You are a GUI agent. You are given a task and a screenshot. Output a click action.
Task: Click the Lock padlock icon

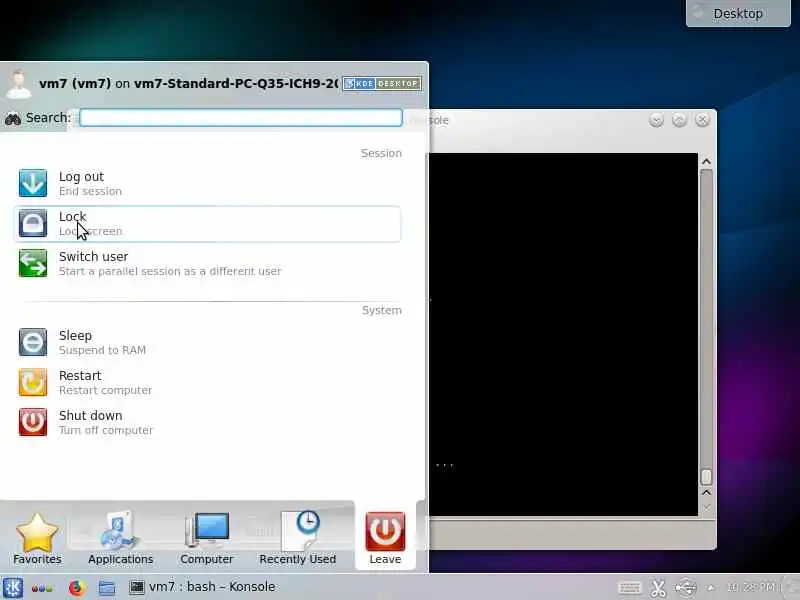[x=33, y=223]
